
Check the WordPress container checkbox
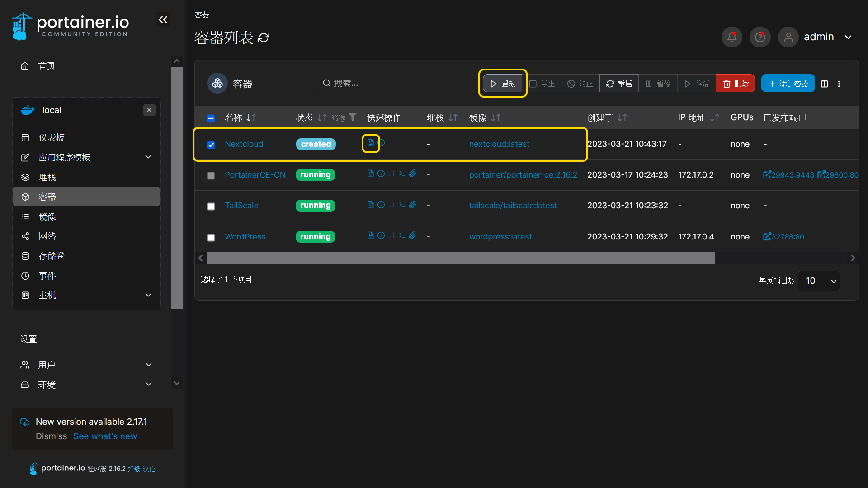click(211, 237)
